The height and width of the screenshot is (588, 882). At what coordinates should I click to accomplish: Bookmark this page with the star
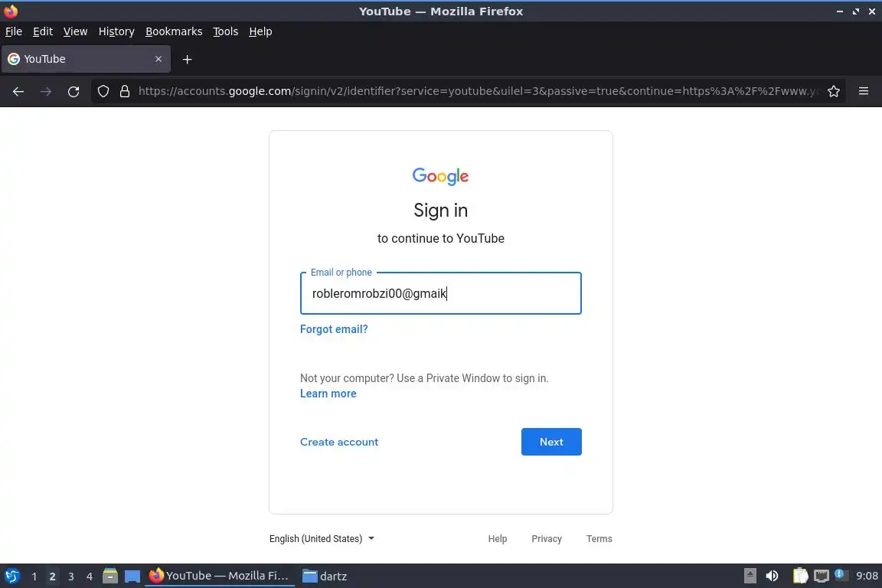834,91
